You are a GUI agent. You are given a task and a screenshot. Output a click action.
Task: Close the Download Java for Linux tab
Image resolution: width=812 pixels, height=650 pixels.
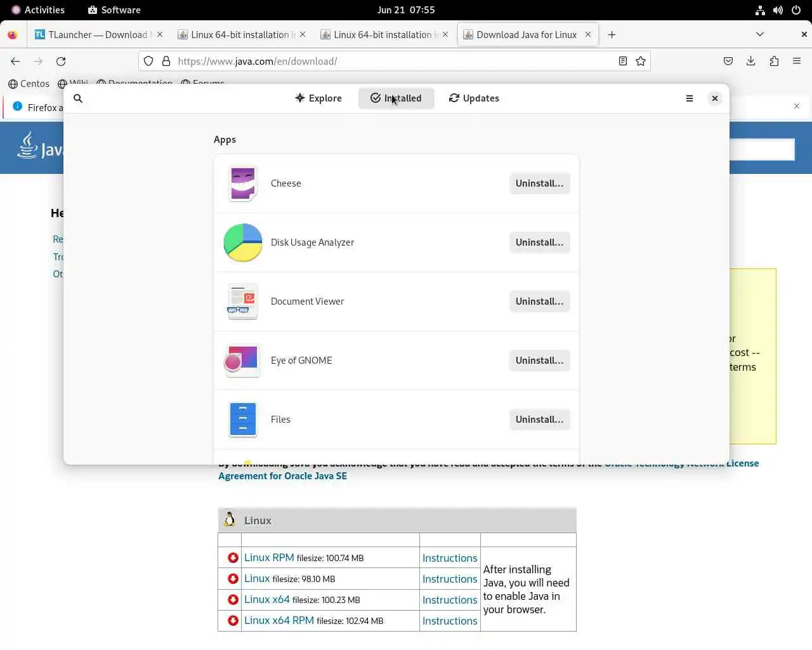(x=588, y=35)
